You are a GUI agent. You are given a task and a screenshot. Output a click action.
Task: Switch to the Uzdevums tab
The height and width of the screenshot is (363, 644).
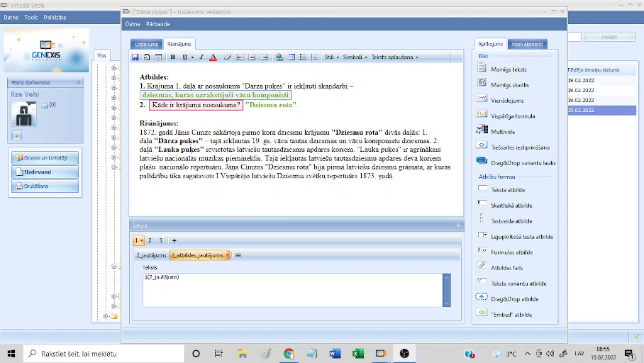coord(146,44)
